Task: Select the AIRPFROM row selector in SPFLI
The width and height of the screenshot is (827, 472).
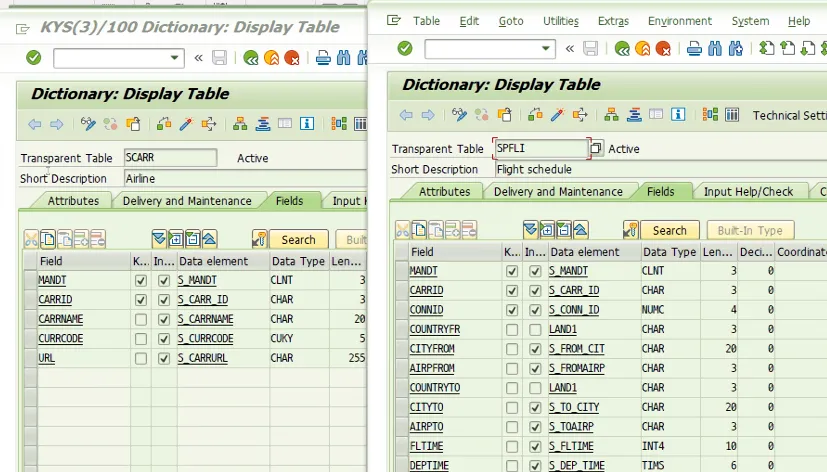Action: coord(402,368)
